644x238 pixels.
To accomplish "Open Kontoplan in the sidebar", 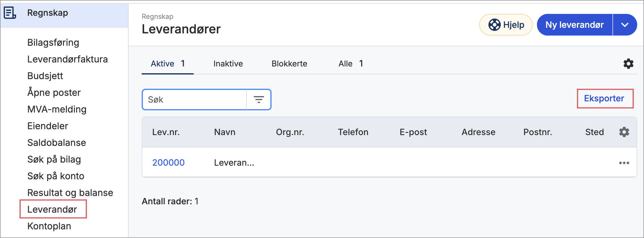I will (x=49, y=226).
